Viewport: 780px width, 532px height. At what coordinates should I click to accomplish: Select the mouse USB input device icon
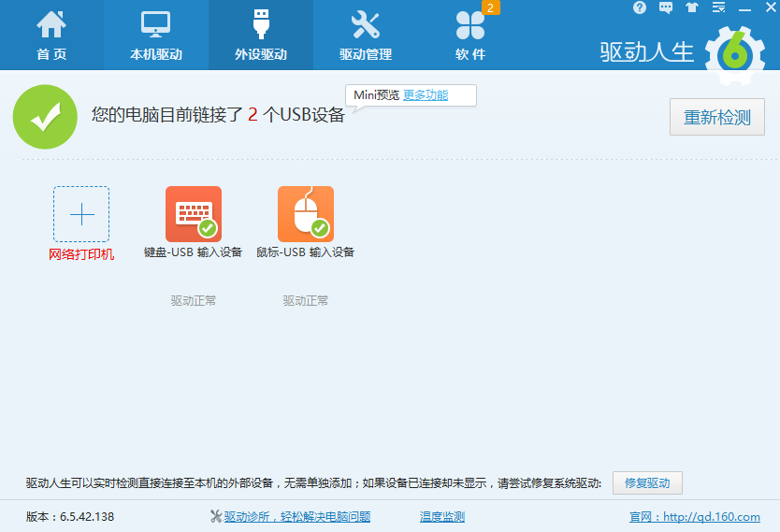point(306,214)
